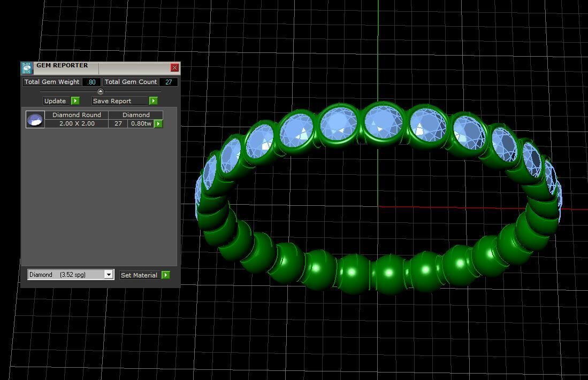The height and width of the screenshot is (380, 588).
Task: Click the Set Material label
Action: point(139,275)
